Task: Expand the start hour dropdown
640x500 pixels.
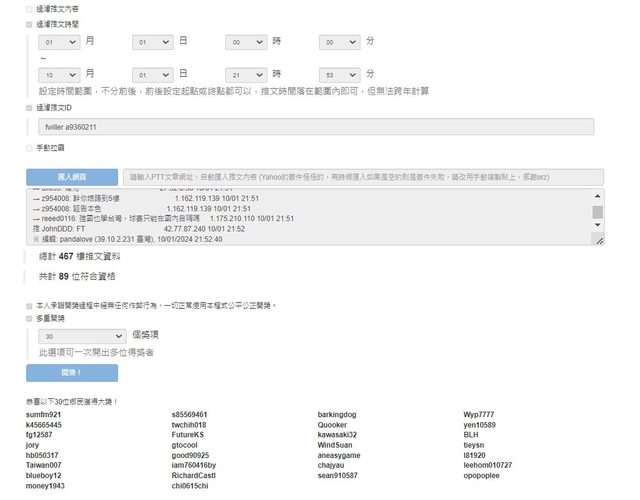Action: [x=246, y=43]
